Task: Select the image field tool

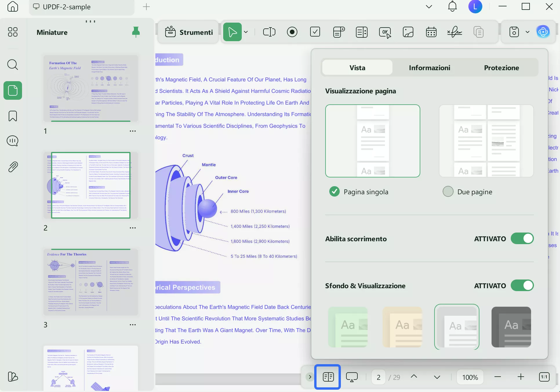Action: tap(408, 32)
